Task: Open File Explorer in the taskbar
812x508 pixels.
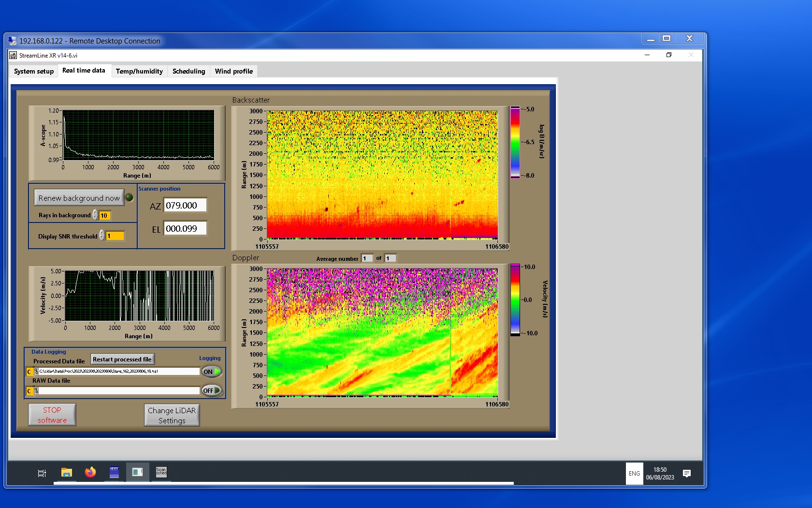Action: (66, 472)
